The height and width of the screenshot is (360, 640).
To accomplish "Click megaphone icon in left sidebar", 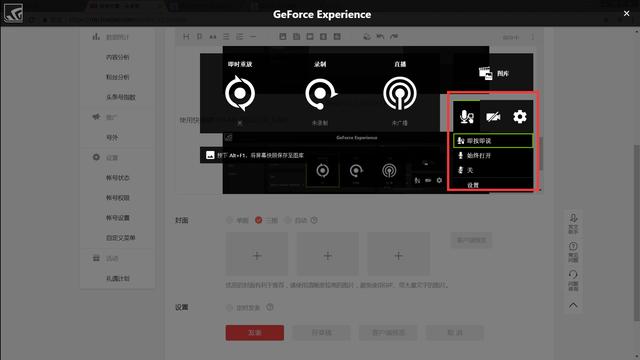I will click(x=96, y=117).
